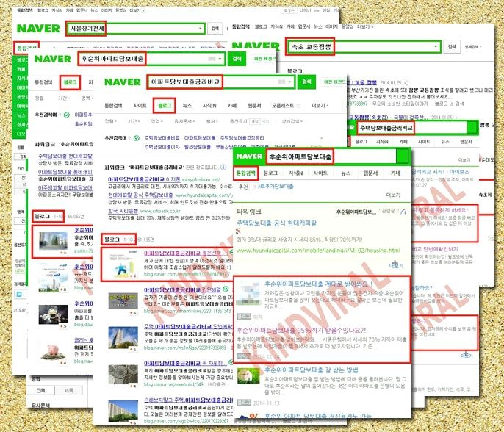The width and height of the screenshot is (504, 432).
Task: Click the 속초 교동짬뽕 search input field
Action: pyautogui.click(x=363, y=47)
